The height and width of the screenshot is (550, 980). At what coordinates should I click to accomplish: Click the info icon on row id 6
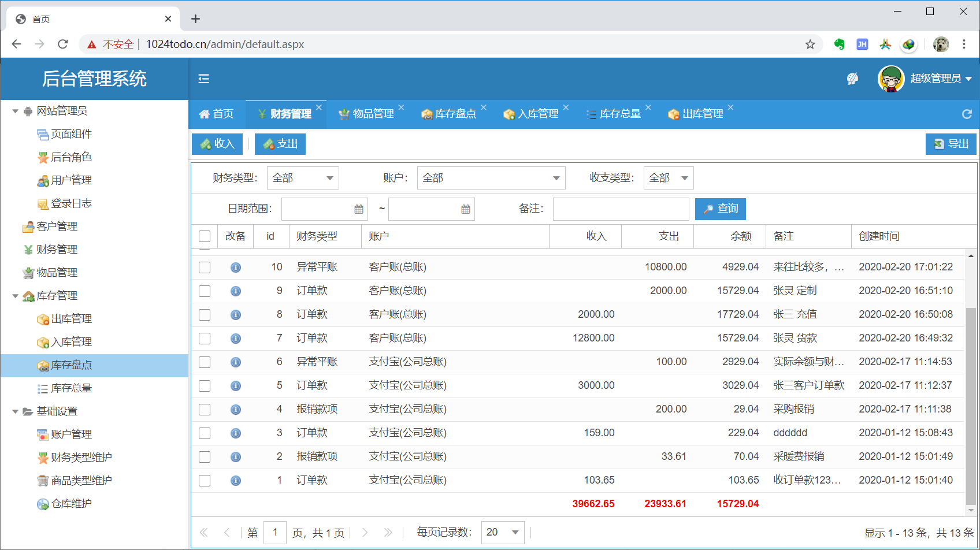click(x=236, y=362)
